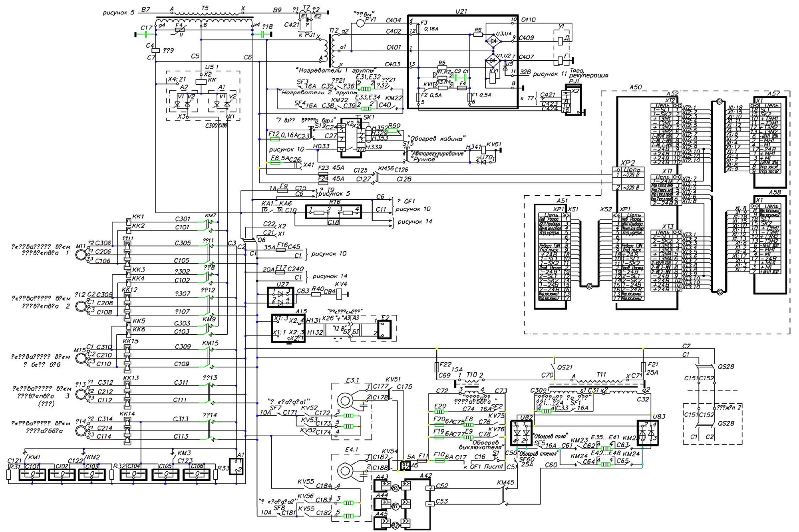The image size is (799, 532).
Task: Click the A51 module label
Action: pyautogui.click(x=562, y=201)
